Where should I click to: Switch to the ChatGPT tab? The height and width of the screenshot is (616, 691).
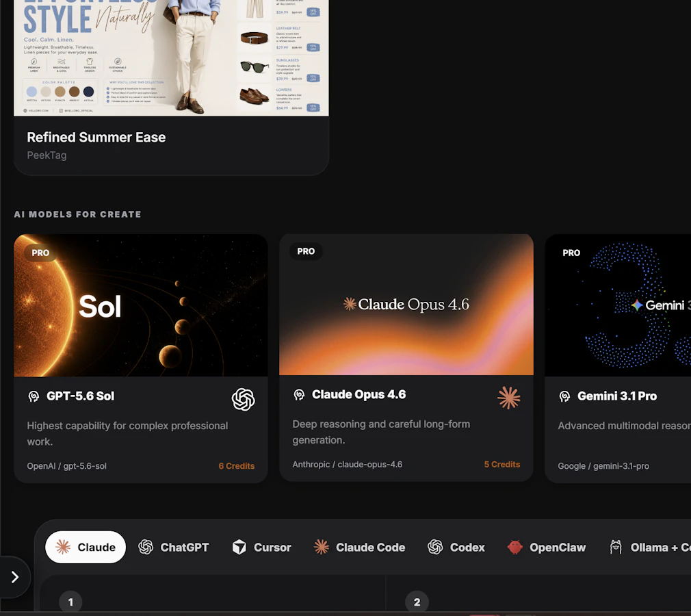pyautogui.click(x=173, y=547)
